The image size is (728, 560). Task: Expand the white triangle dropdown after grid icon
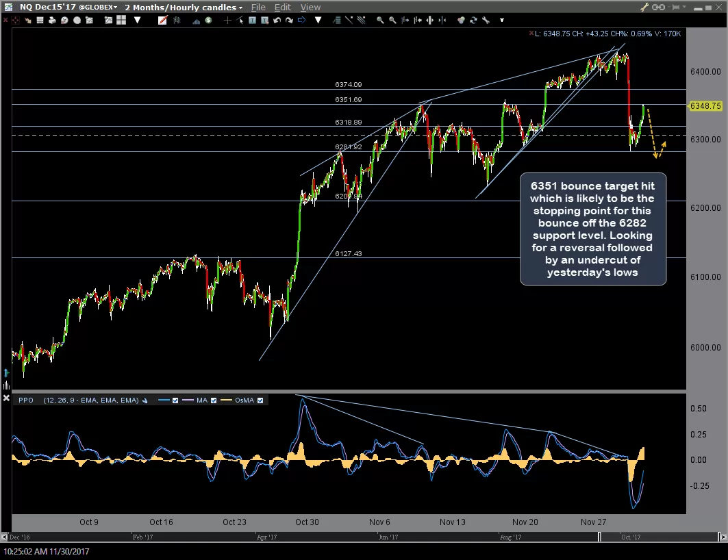click(x=138, y=20)
